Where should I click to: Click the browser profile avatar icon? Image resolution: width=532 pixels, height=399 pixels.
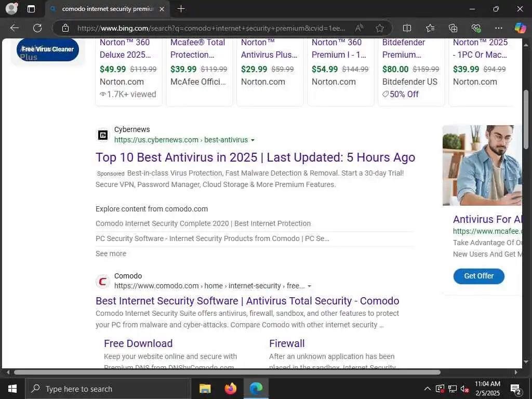11,8
